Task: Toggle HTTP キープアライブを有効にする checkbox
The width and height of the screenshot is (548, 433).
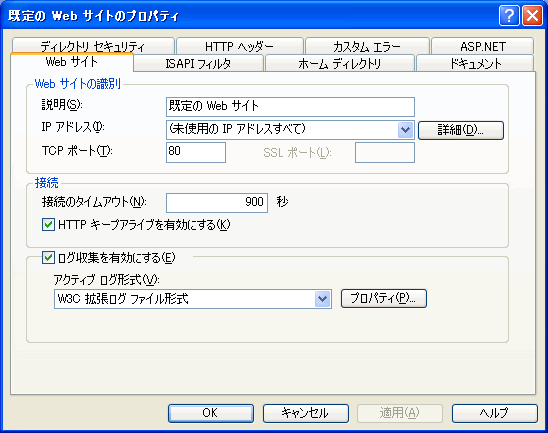Action: coord(48,225)
